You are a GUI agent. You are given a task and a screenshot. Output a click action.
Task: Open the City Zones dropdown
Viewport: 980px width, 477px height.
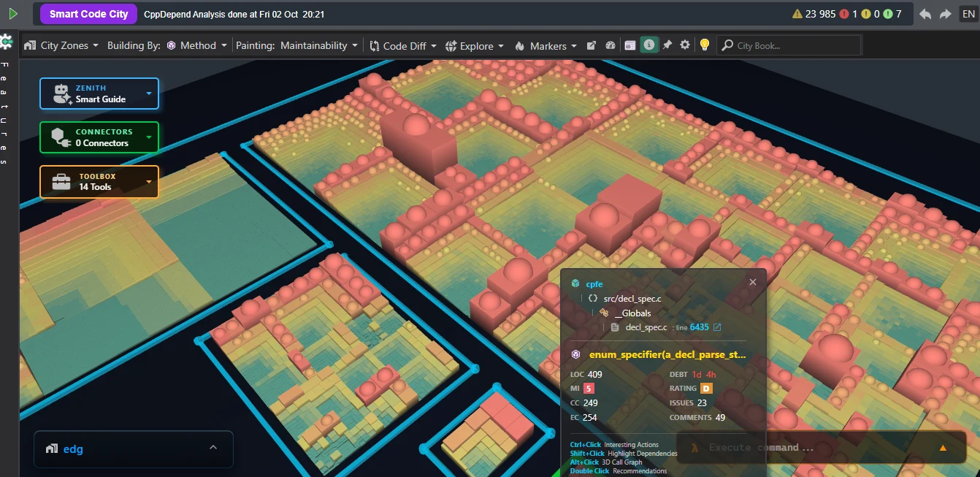pyautogui.click(x=61, y=45)
